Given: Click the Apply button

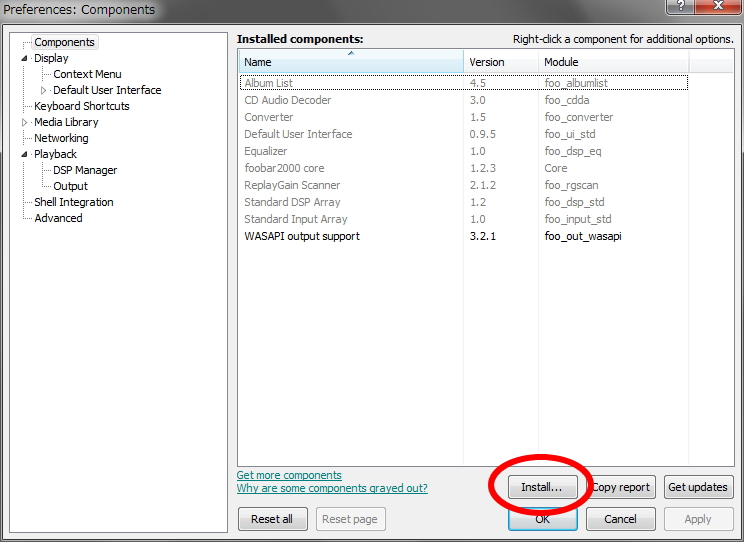Looking at the screenshot, I should click(x=698, y=519).
